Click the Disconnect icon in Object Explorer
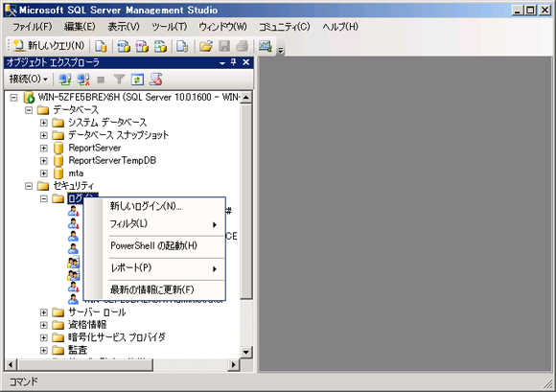This screenshot has height=392, width=556. pyautogui.click(x=83, y=80)
